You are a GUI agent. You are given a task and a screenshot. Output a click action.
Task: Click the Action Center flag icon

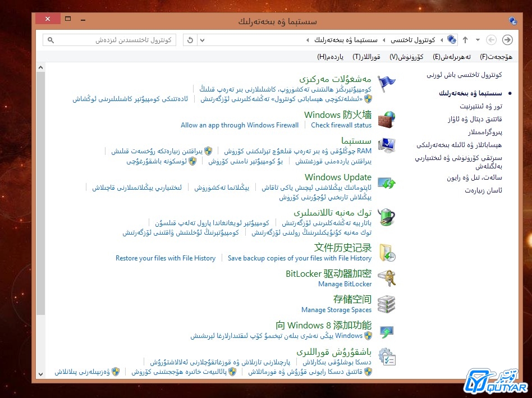tap(387, 84)
